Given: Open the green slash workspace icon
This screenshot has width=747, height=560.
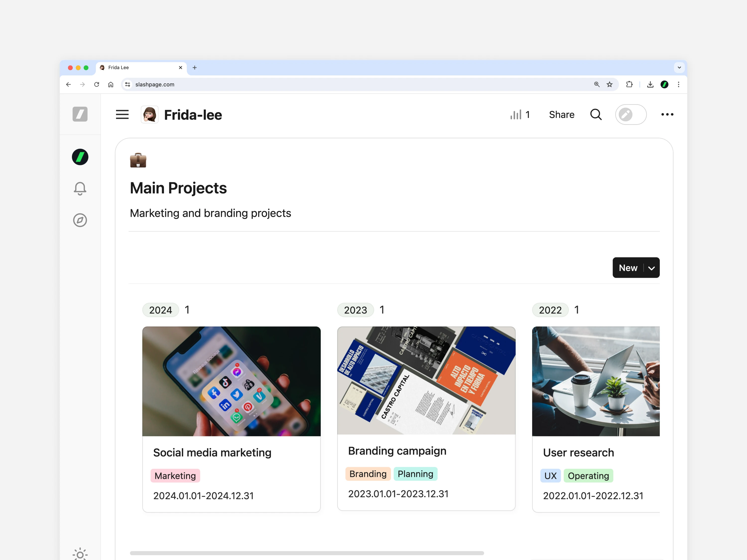Looking at the screenshot, I should (x=80, y=157).
